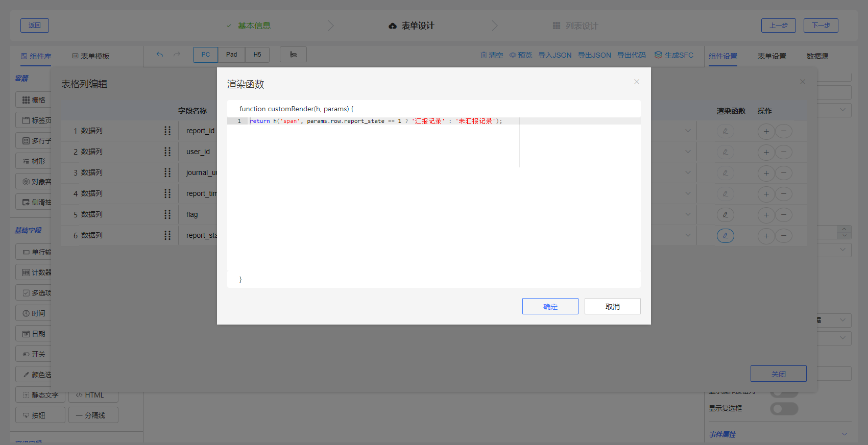Toggle the 显示复选框 switch

coord(784,409)
